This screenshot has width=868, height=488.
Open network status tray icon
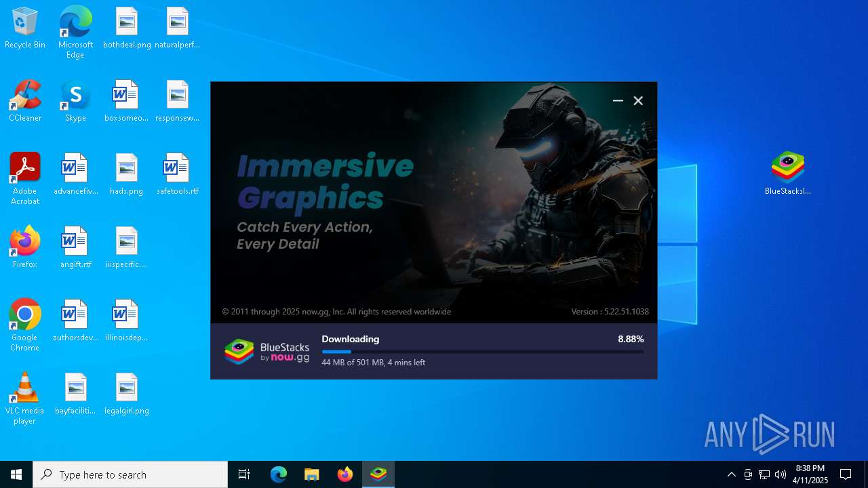point(764,474)
